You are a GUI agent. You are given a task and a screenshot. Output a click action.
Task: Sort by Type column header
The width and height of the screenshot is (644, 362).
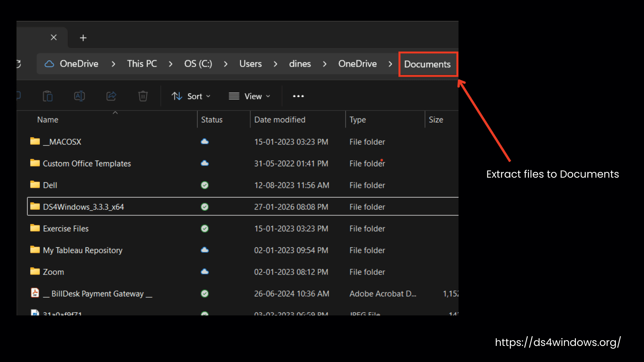pos(358,120)
